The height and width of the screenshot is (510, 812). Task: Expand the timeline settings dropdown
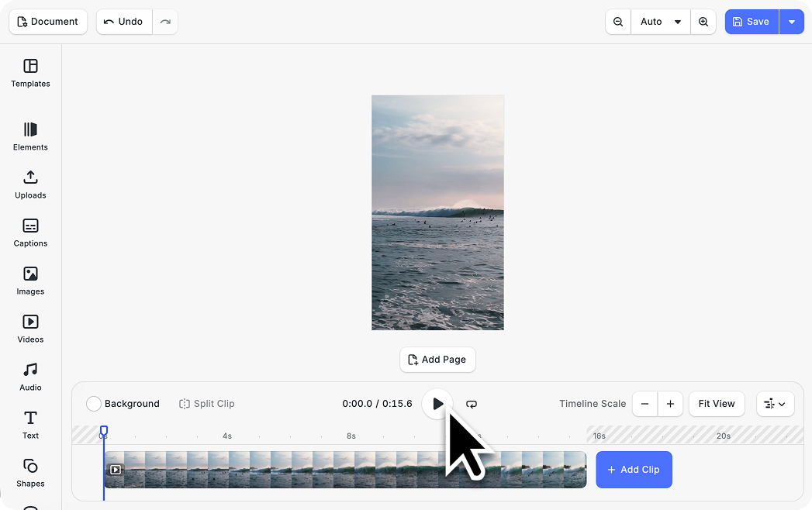click(x=775, y=404)
